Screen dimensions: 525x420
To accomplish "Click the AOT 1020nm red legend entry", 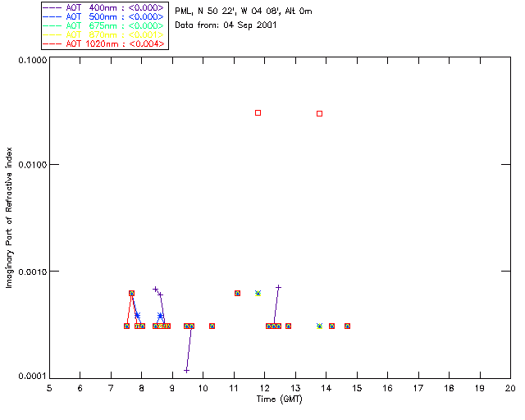I will (104, 43).
